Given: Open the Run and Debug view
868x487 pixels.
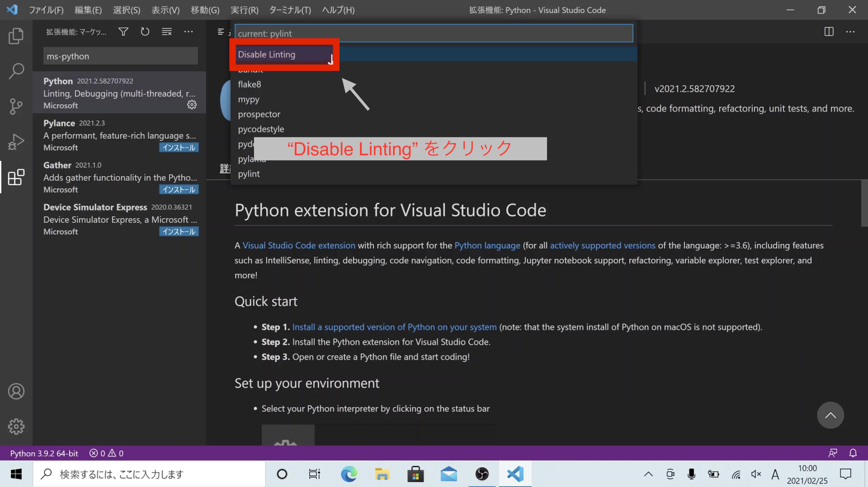Looking at the screenshot, I should pyautogui.click(x=16, y=142).
